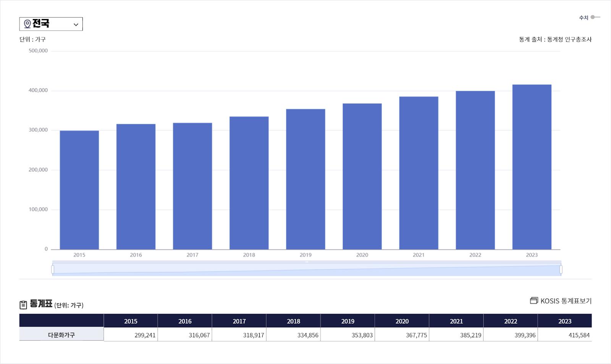Click the table cell showing 299,241
Viewport: 611px width, 364px height.
pyautogui.click(x=131, y=335)
